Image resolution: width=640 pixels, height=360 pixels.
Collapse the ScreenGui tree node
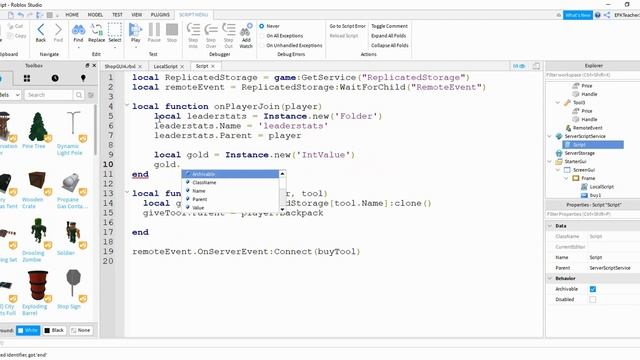pyautogui.click(x=558, y=170)
